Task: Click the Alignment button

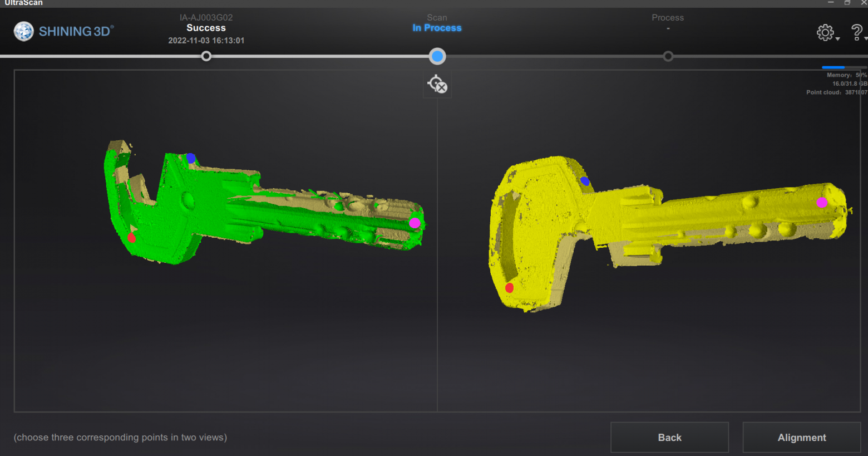Action: point(801,438)
